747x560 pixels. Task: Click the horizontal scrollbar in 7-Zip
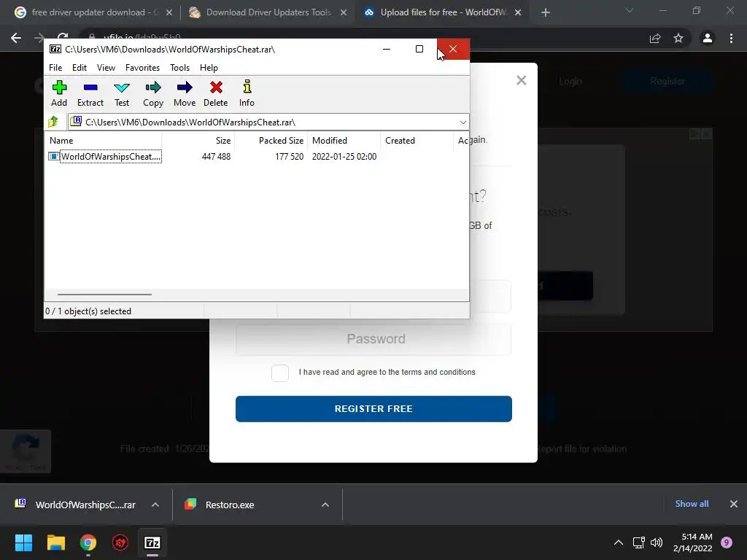pyautogui.click(x=104, y=295)
